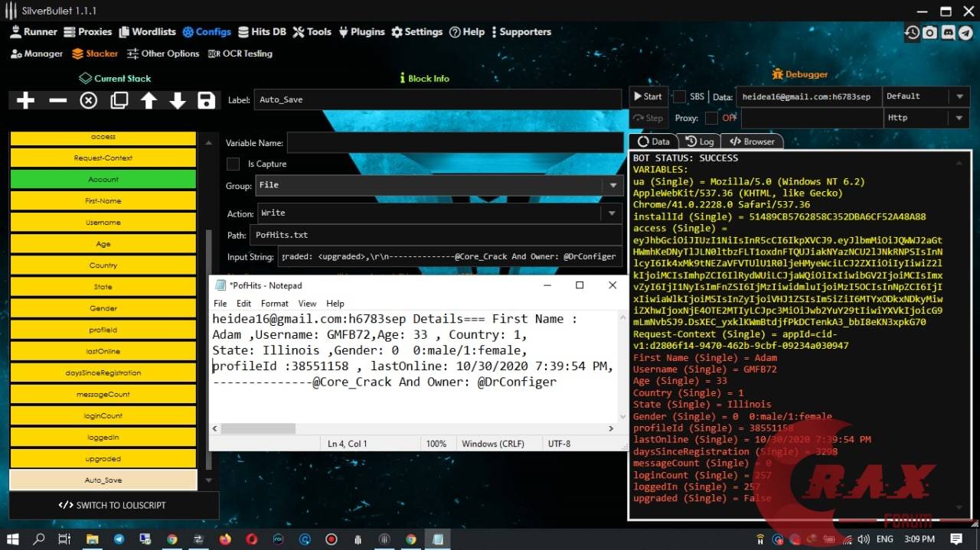Image resolution: width=980 pixels, height=550 pixels.
Task: Add a new block with plus icon
Action: (x=25, y=101)
